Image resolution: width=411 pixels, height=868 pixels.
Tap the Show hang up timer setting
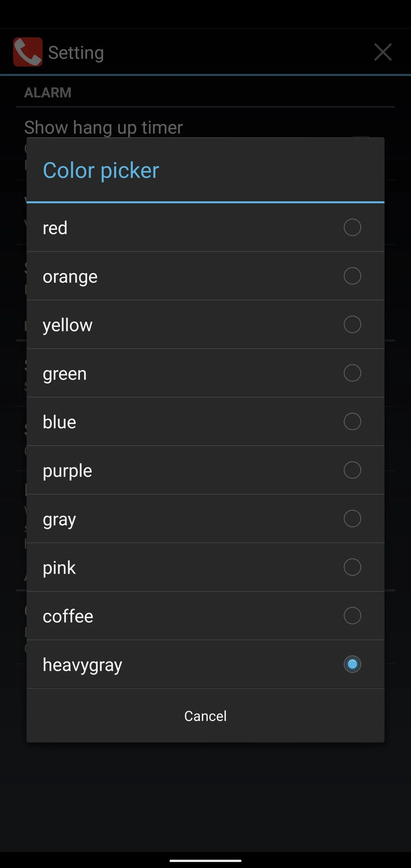(x=103, y=128)
